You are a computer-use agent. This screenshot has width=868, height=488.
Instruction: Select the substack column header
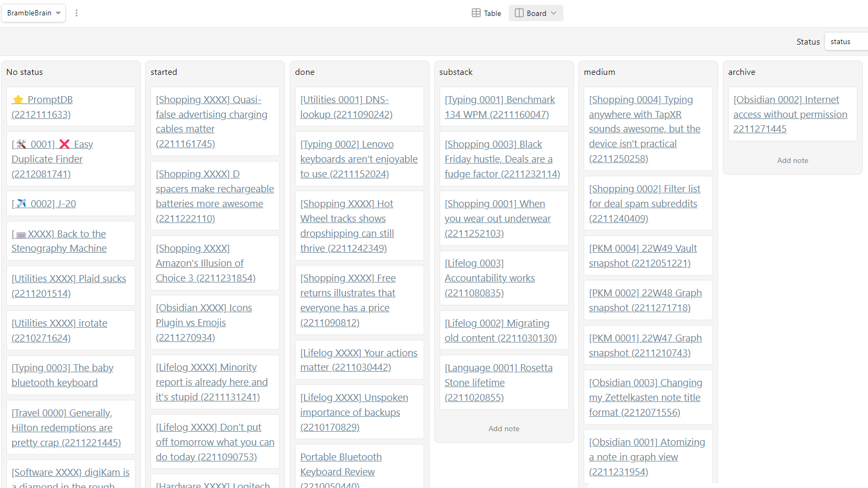coord(456,72)
